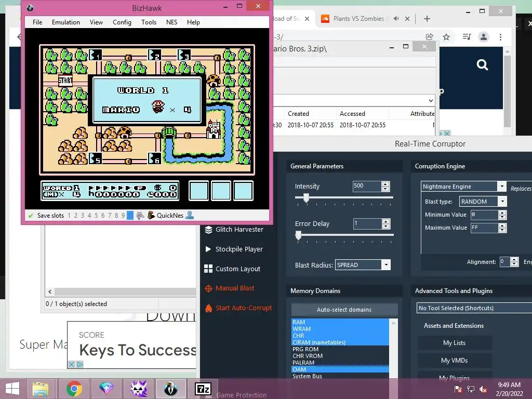
Task: Click Chrome share page icon
Action: point(430,37)
